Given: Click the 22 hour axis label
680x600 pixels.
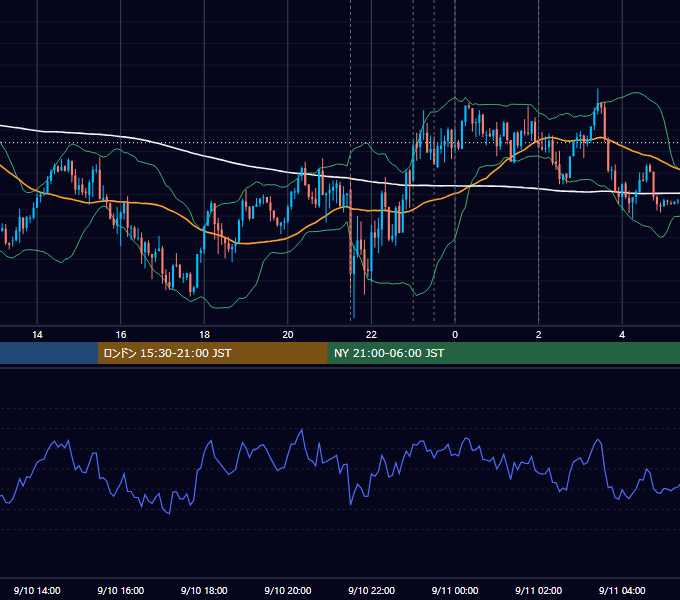Looking at the screenshot, I should pos(371,335).
